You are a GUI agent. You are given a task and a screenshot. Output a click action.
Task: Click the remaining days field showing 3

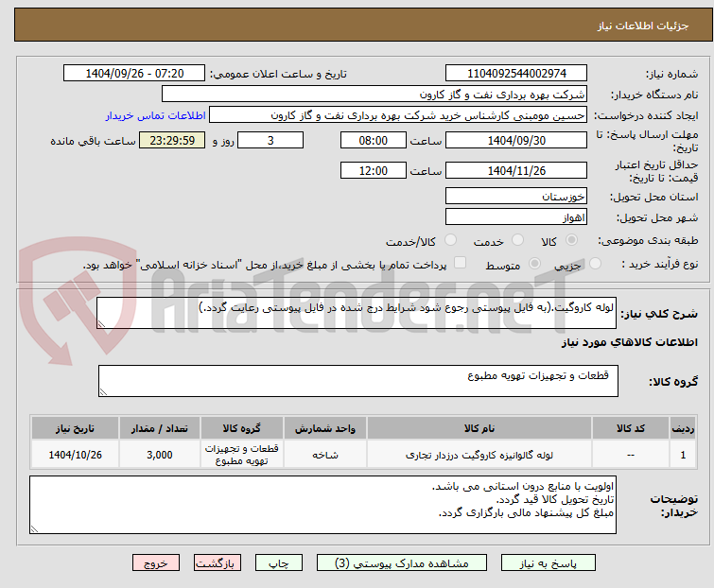[x=270, y=140]
